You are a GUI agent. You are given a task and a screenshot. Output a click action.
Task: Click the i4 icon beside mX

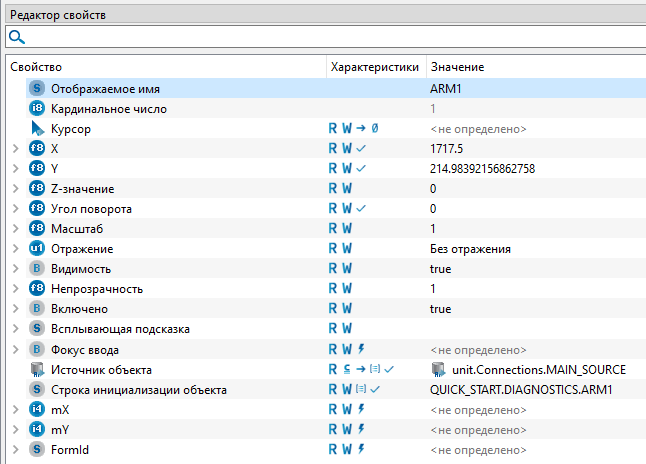point(37,409)
